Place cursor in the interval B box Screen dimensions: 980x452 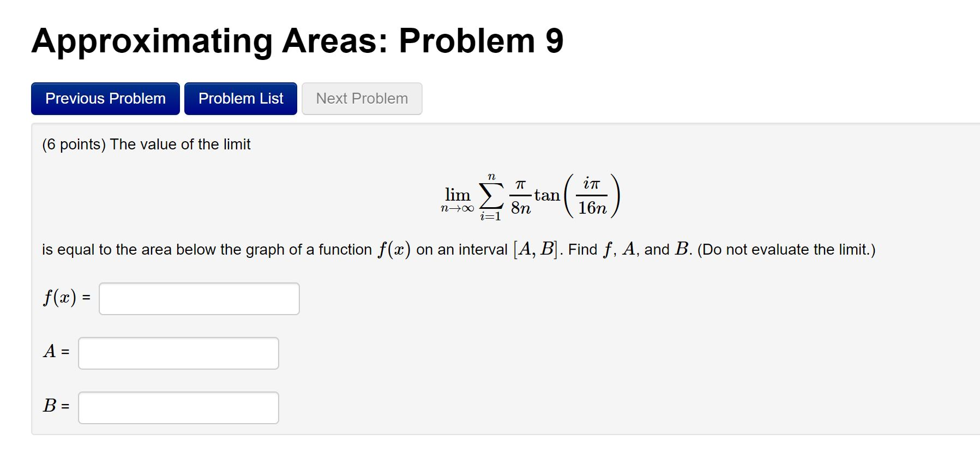[178, 407]
